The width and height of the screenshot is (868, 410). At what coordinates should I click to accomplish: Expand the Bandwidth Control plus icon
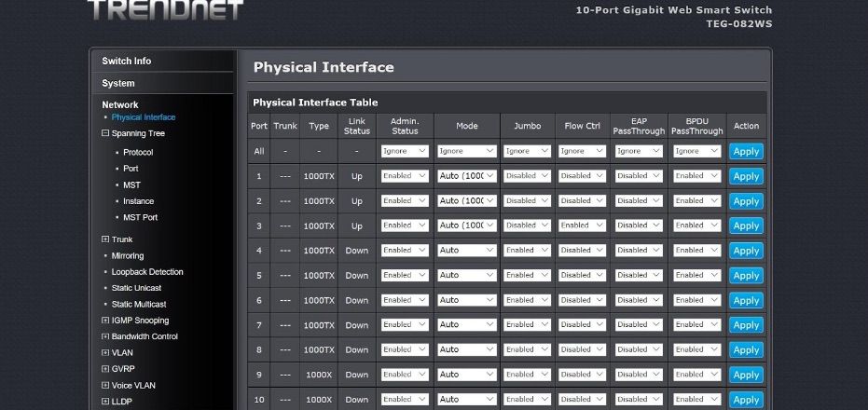pyautogui.click(x=105, y=336)
